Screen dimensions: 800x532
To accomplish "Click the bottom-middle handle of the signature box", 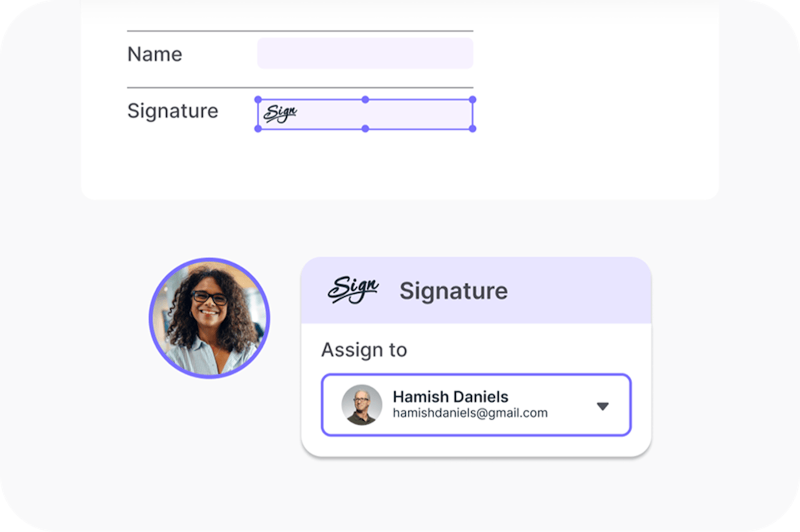I will [x=365, y=129].
